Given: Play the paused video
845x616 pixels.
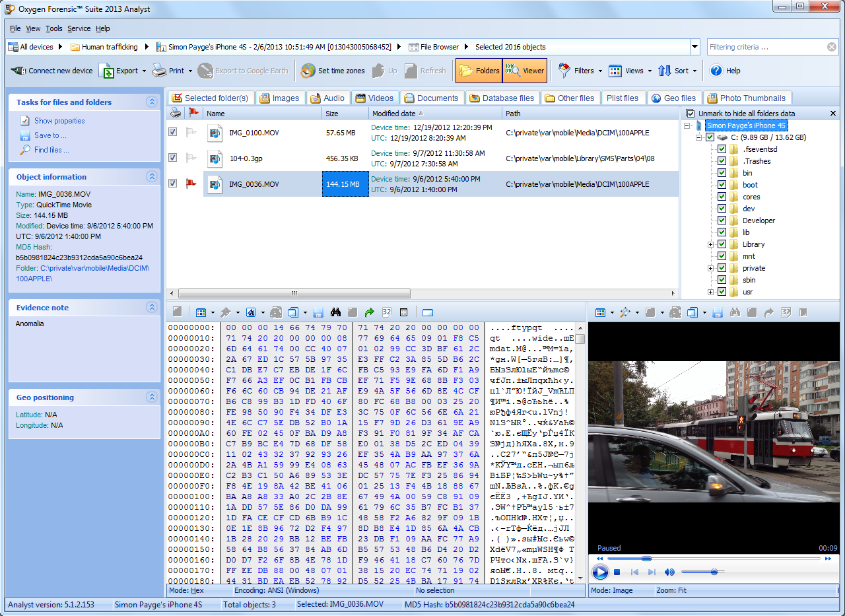Looking at the screenshot, I should [x=600, y=572].
